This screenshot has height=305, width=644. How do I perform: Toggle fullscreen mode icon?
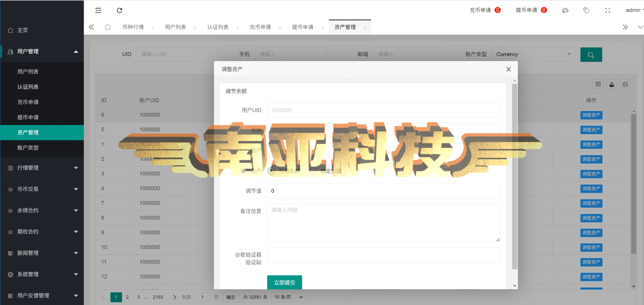coord(608,10)
